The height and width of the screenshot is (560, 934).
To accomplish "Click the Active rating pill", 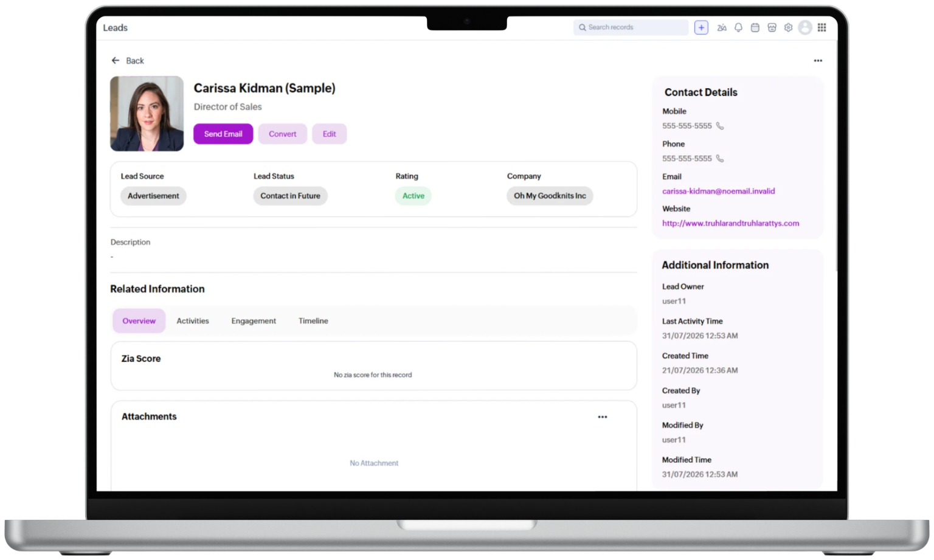I will coord(413,196).
